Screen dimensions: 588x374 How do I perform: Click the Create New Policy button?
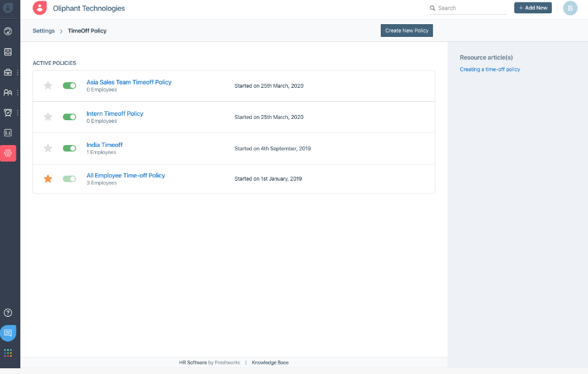click(407, 31)
